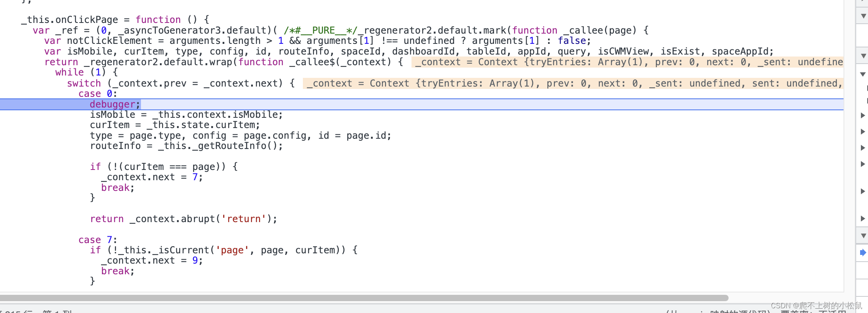Click "return _context.abrupt('return');" line
This screenshot has width=868, height=313.
click(184, 219)
